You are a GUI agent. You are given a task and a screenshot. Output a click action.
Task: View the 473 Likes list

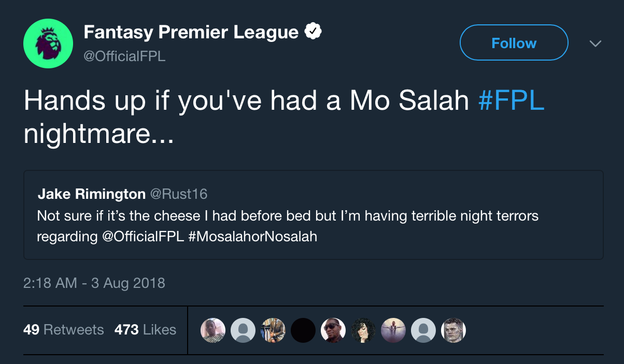pyautogui.click(x=145, y=330)
